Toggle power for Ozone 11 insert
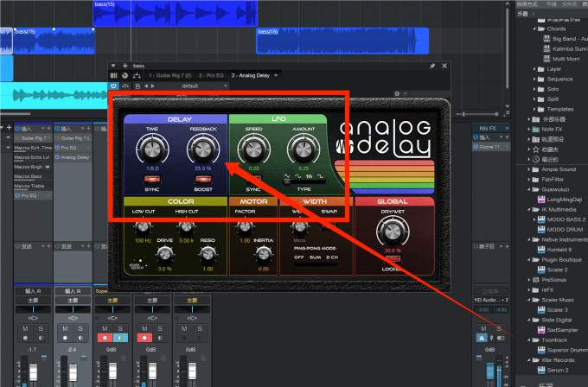Image resolution: width=588 pixels, height=387 pixels. pyautogui.click(x=476, y=147)
